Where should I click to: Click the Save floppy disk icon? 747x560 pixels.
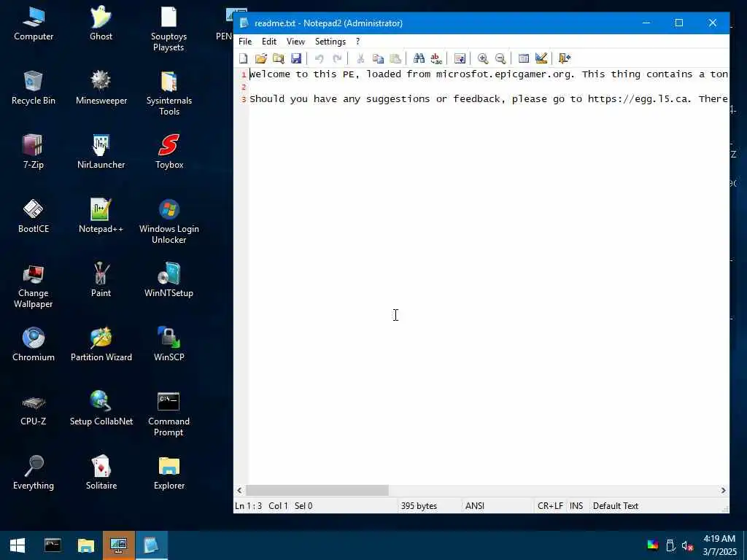tap(296, 58)
